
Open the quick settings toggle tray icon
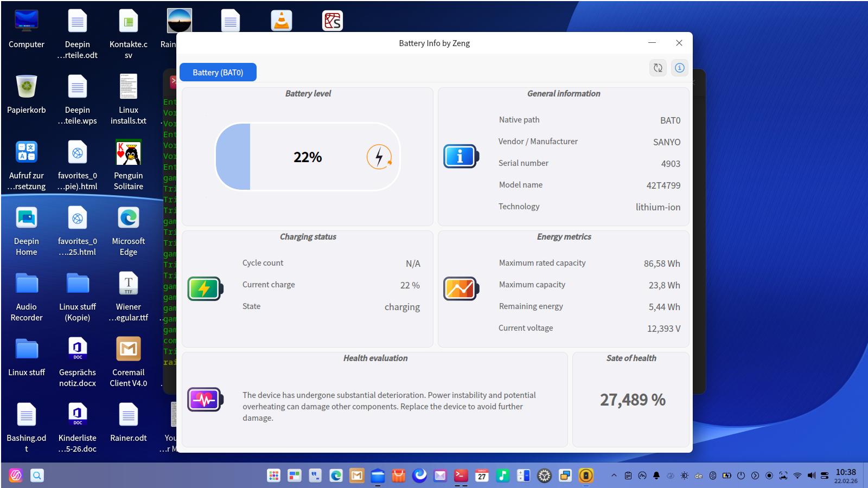(825, 476)
